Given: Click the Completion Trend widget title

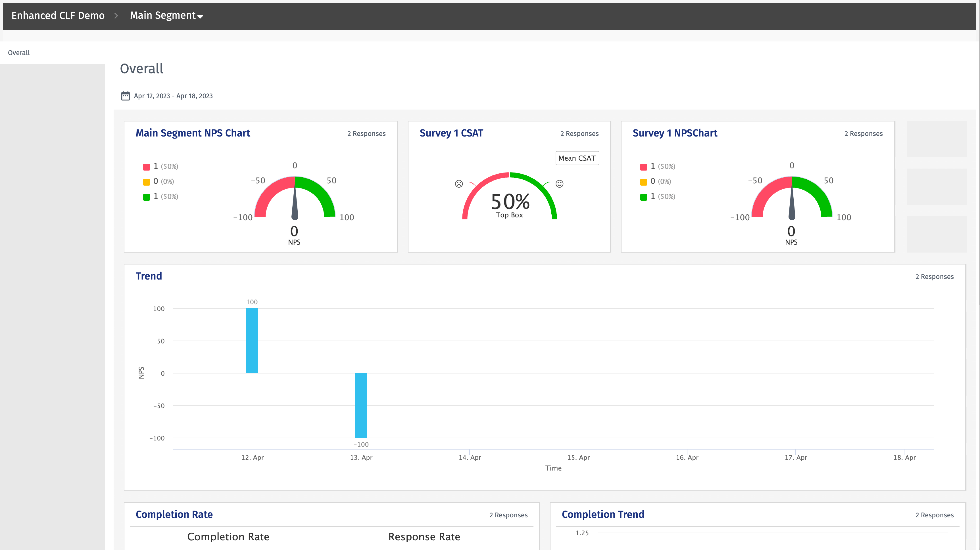Looking at the screenshot, I should [602, 514].
